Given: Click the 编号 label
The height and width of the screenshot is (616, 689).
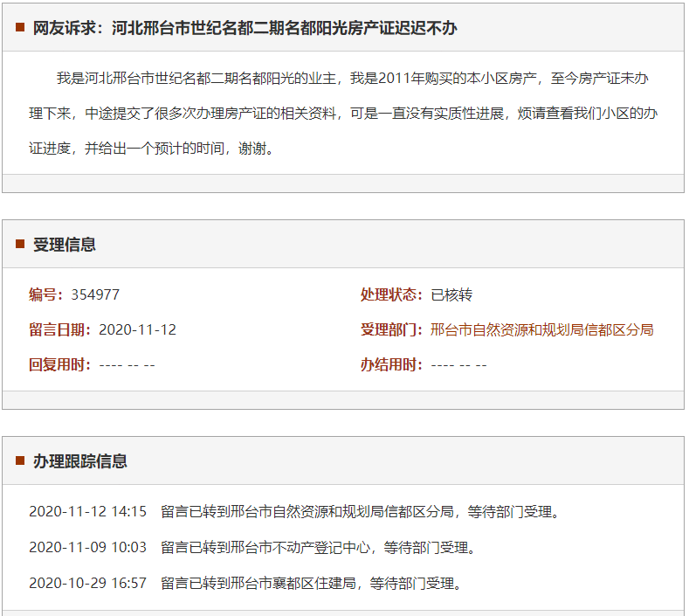Looking at the screenshot, I should pyautogui.click(x=46, y=294).
